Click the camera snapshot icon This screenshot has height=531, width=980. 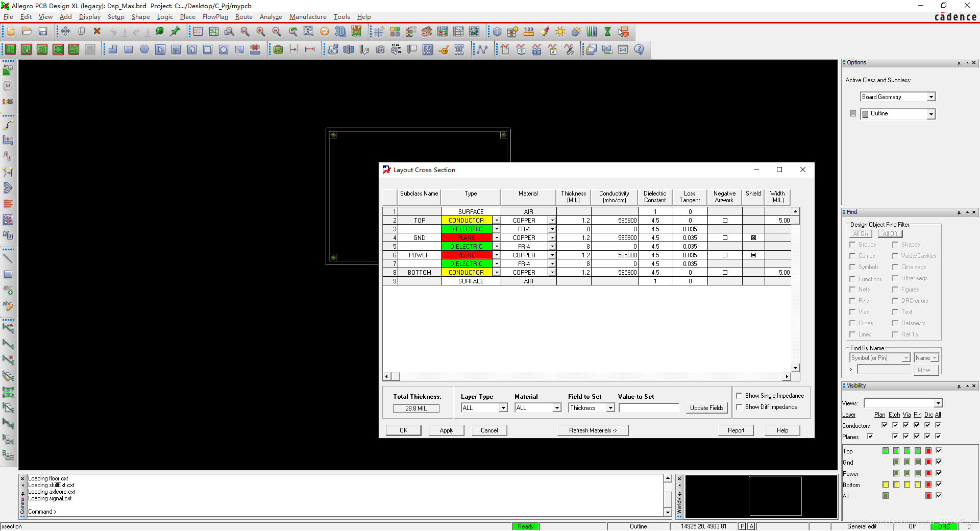point(380,50)
